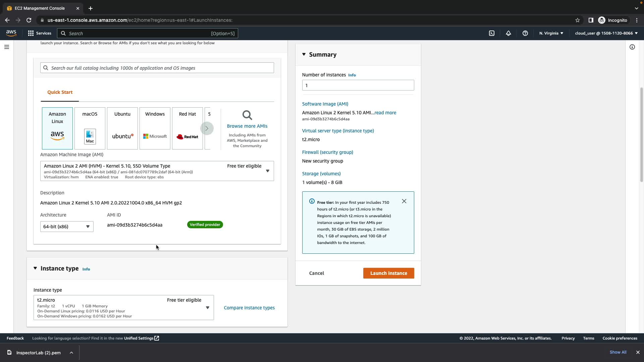
Task: Collapse the Instance type section
Action: point(35,268)
